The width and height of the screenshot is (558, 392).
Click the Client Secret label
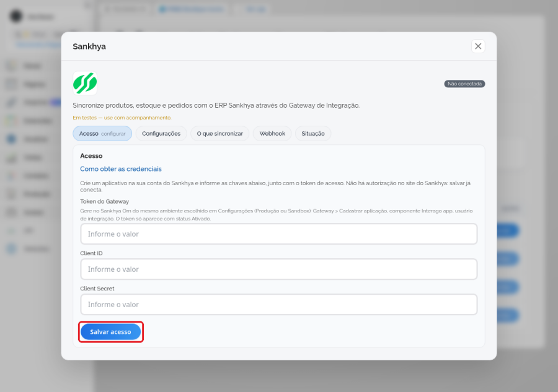point(97,289)
